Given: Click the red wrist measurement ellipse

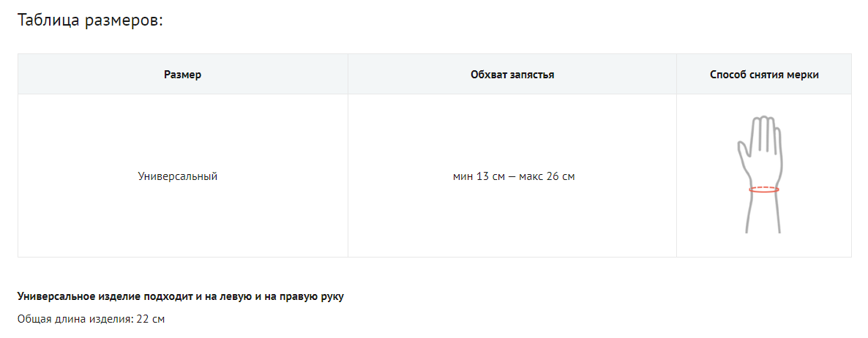Looking at the screenshot, I should click(x=764, y=189).
